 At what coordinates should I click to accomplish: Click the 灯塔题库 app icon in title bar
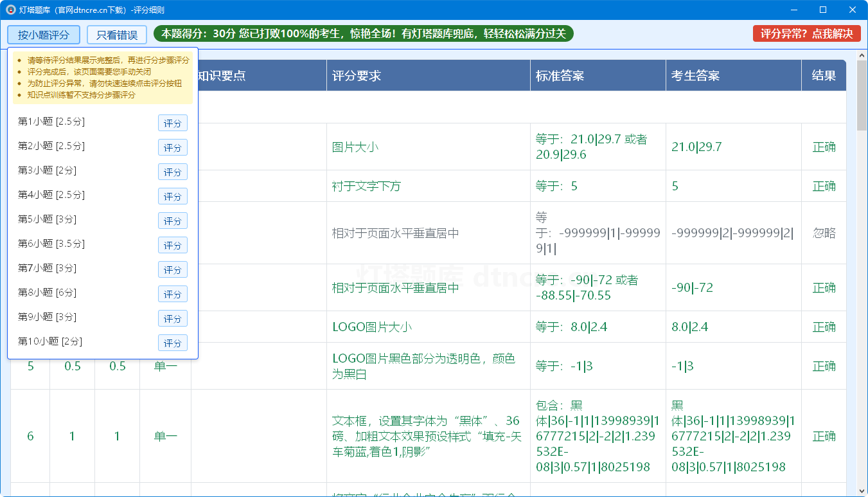coord(11,10)
